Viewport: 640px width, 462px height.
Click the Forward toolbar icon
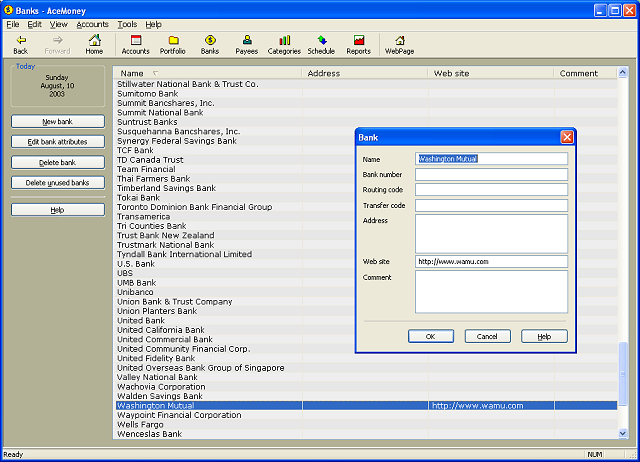[x=57, y=44]
